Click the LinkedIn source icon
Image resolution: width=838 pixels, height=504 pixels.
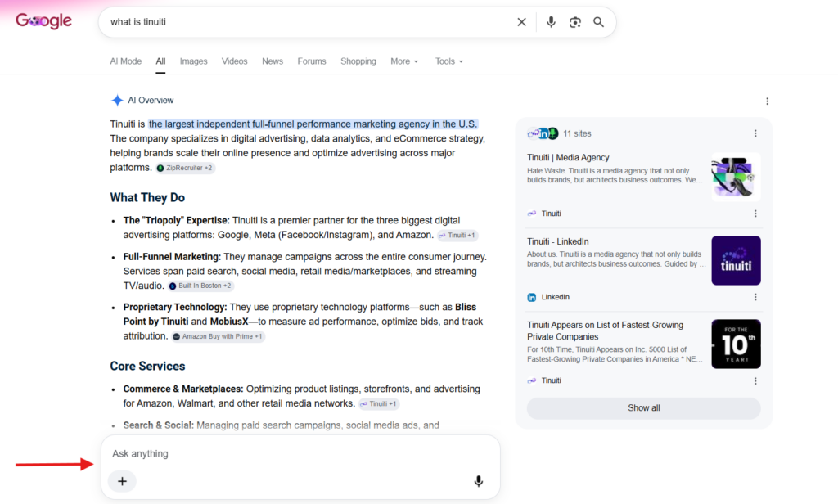click(x=532, y=297)
